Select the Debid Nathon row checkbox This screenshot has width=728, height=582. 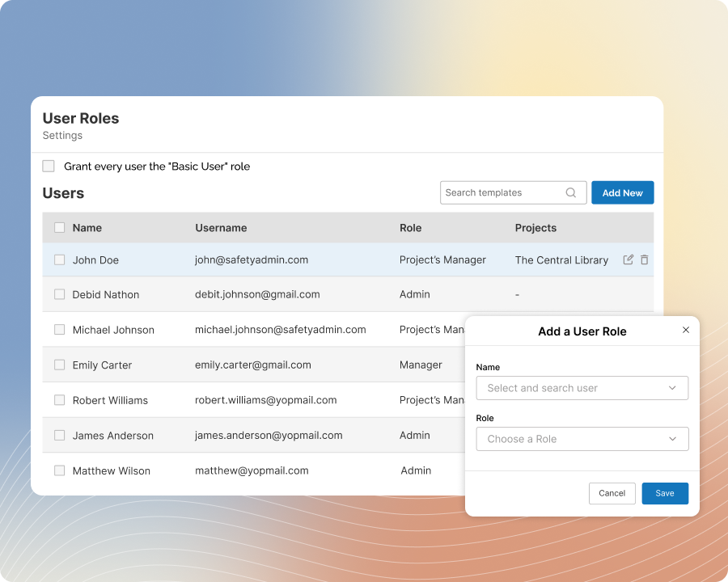[x=59, y=294]
